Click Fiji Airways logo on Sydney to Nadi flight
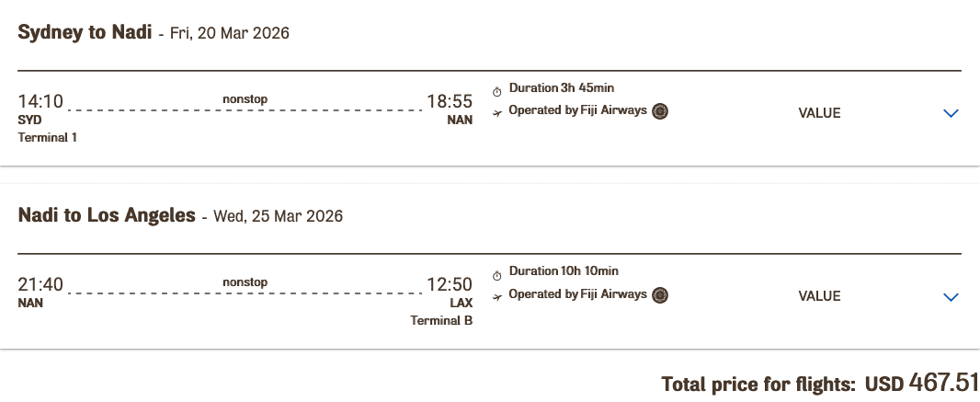This screenshot has height=402, width=980. (x=660, y=112)
